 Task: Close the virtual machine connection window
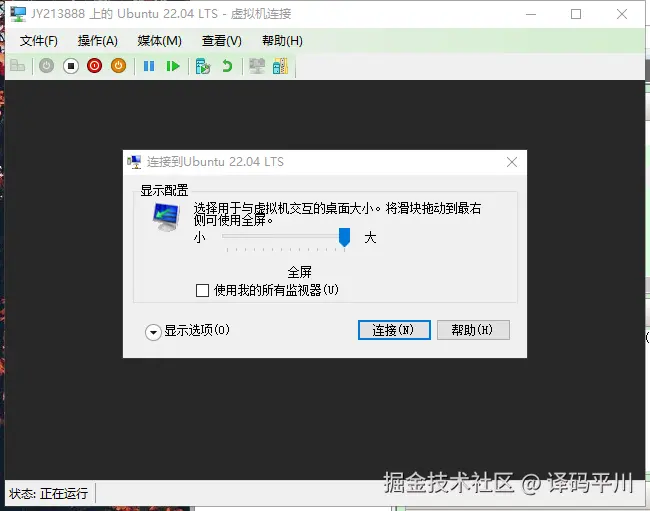(x=621, y=14)
